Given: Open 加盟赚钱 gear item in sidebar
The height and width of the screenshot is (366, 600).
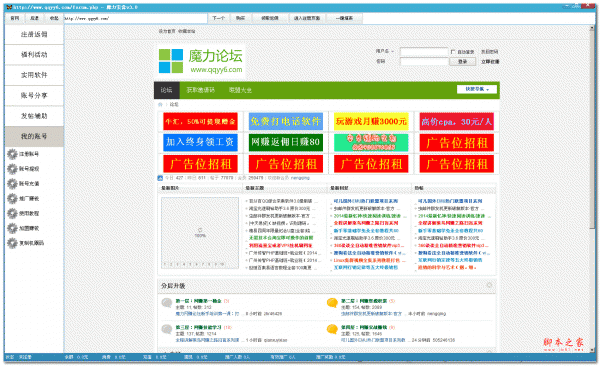Looking at the screenshot, I should pos(23,228).
